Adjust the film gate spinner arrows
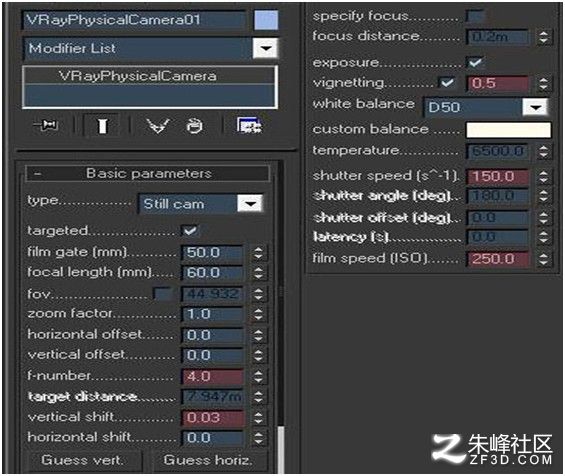Screen dimensions: 565x476 (258, 253)
